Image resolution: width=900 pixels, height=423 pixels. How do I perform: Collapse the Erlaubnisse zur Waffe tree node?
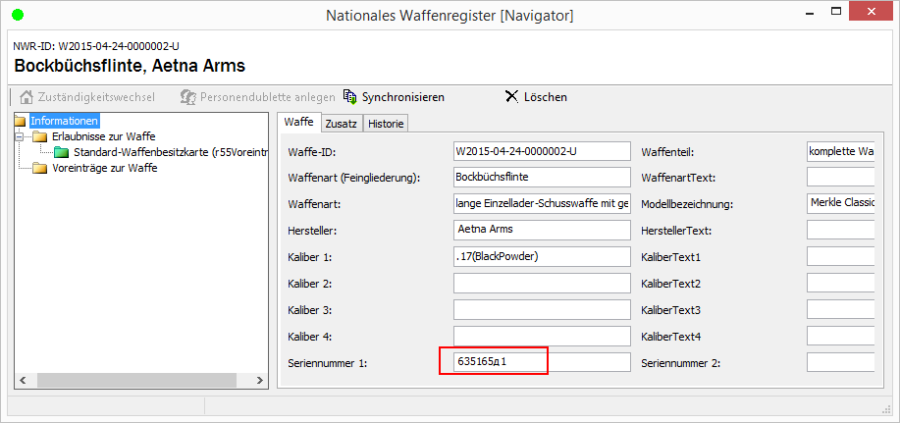pos(21,136)
